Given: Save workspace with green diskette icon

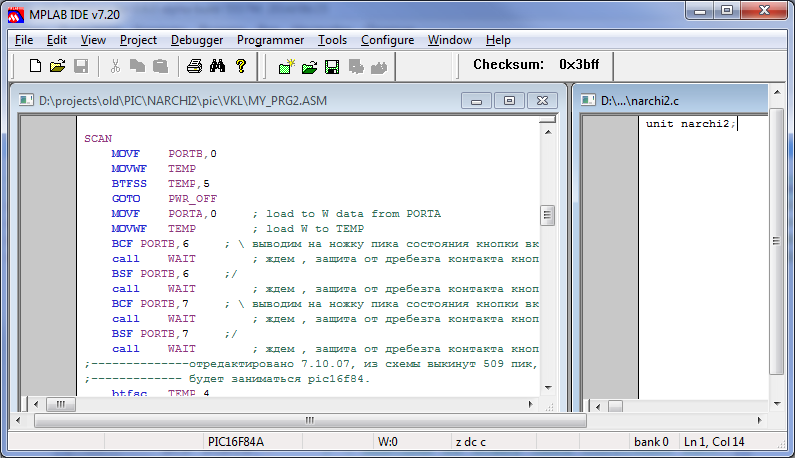Looking at the screenshot, I should pyautogui.click(x=332, y=66).
